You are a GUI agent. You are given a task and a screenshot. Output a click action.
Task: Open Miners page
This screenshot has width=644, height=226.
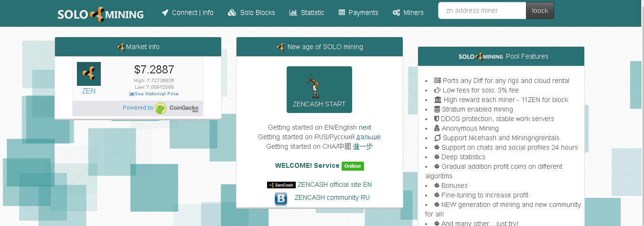(408, 12)
